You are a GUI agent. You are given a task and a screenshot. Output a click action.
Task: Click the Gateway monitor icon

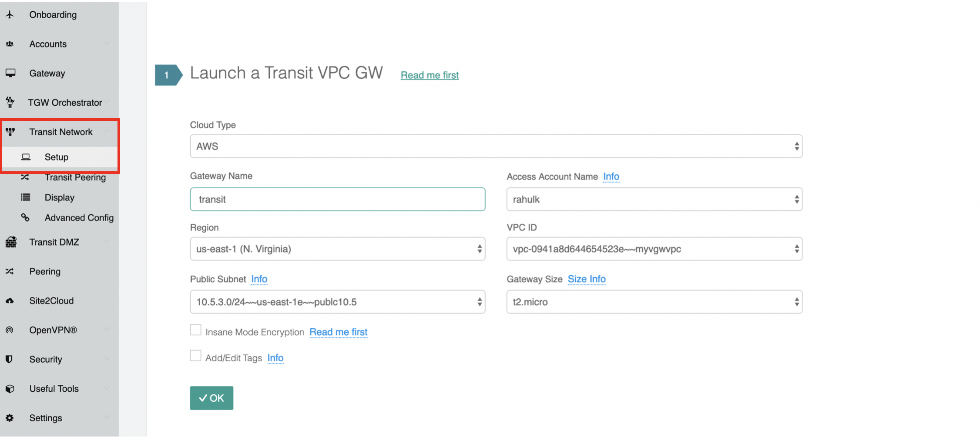10,73
